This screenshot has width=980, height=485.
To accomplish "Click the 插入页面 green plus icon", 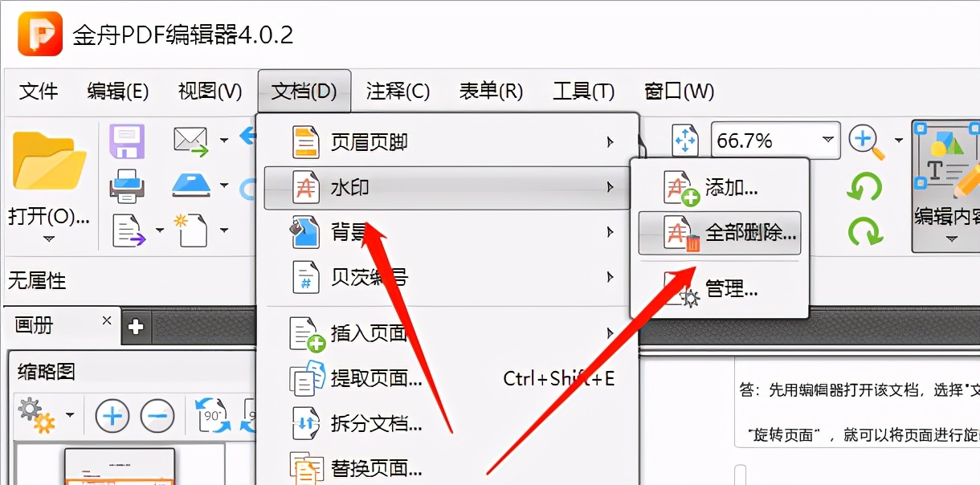I will (x=307, y=334).
